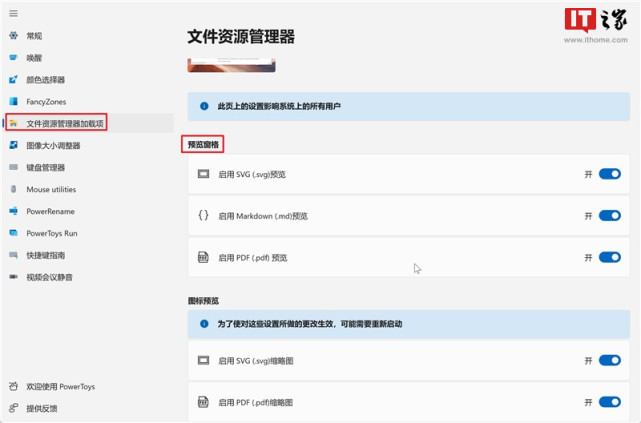Viewport: 641px width, 423px height.
Task: Click the 图像大小调整器 icon
Action: pos(13,145)
